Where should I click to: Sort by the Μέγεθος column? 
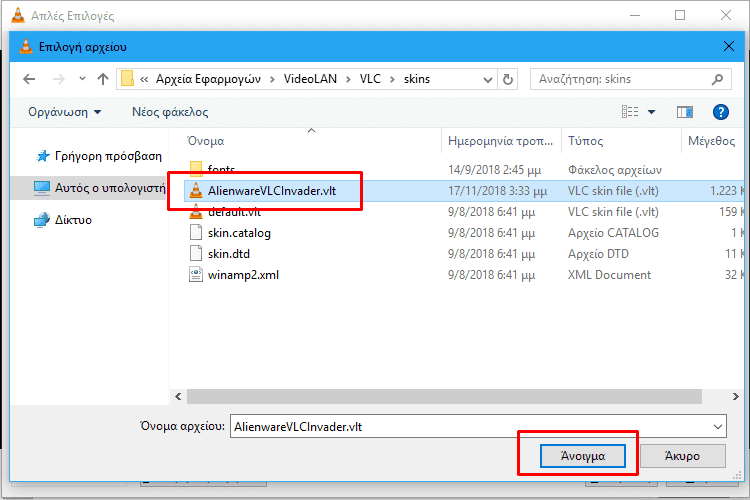[x=711, y=141]
